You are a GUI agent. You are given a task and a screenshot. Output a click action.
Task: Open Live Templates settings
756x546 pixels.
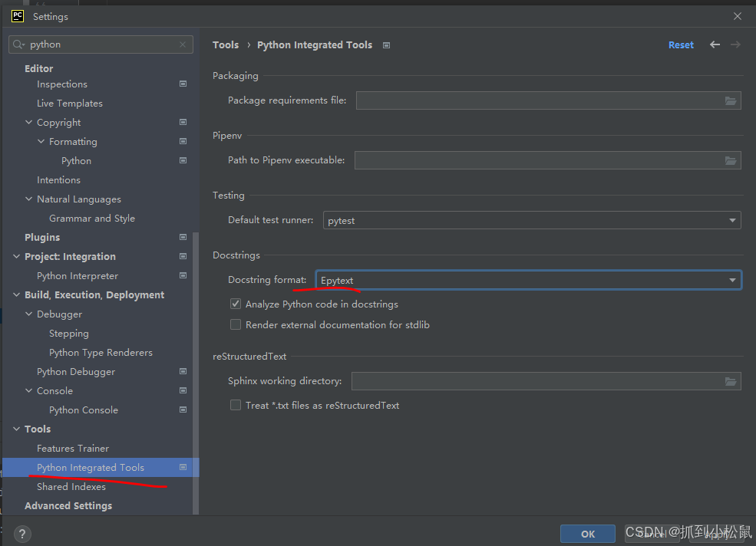click(x=70, y=103)
